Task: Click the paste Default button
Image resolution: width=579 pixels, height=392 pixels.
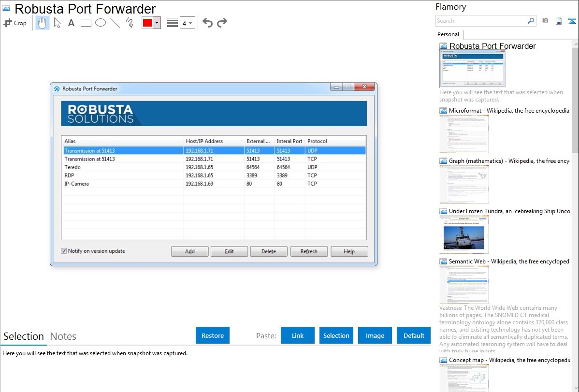Action: [x=414, y=335]
